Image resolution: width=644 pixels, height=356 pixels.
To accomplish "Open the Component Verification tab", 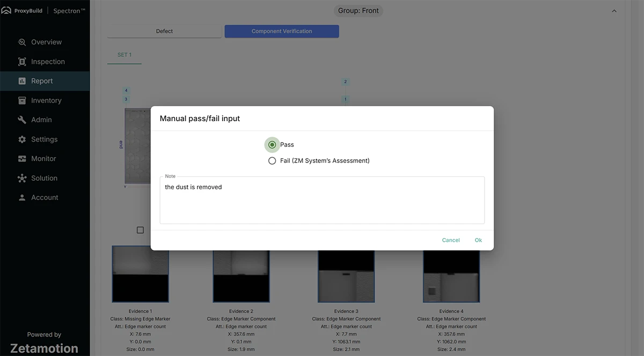I will click(282, 31).
